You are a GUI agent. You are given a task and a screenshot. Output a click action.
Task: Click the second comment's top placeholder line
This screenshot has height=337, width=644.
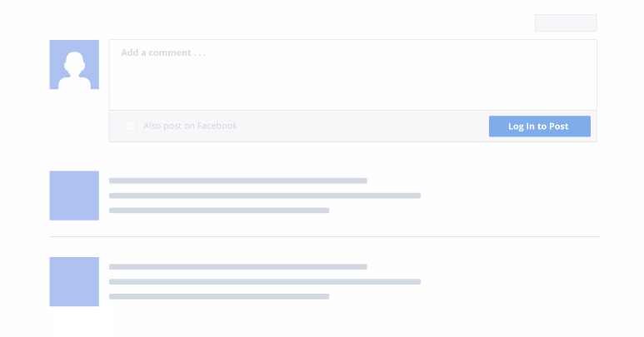pyautogui.click(x=237, y=267)
